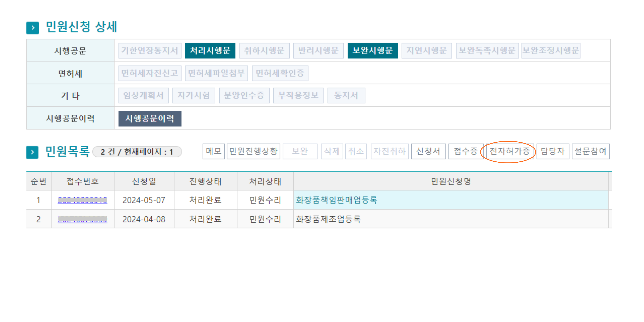Click the arrow icon beside 민원목록
644x322 pixels.
[32, 152]
